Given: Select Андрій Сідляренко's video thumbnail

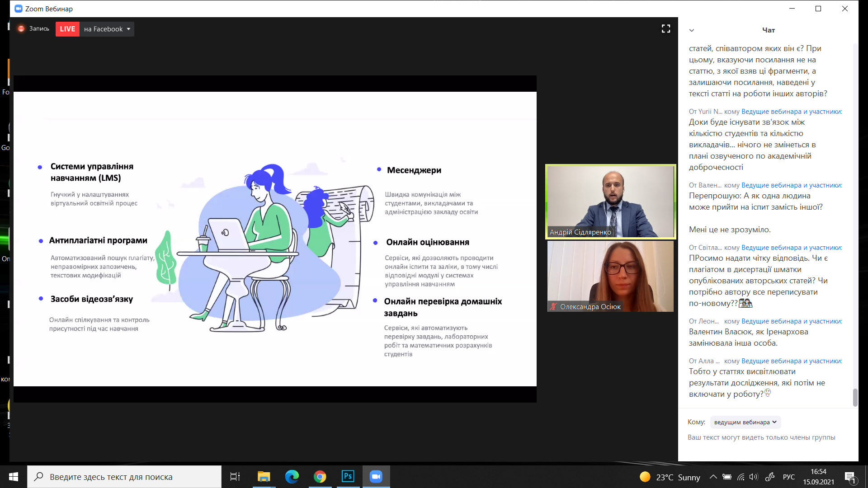Looking at the screenshot, I should point(610,202).
